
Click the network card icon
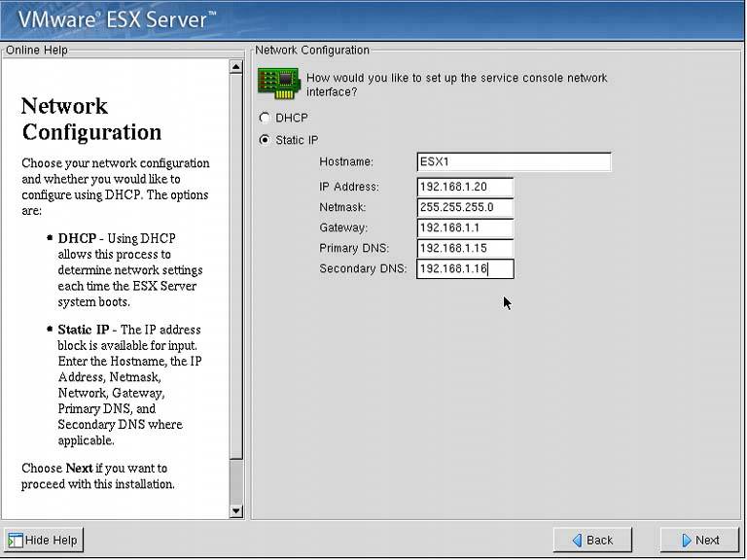point(278,82)
